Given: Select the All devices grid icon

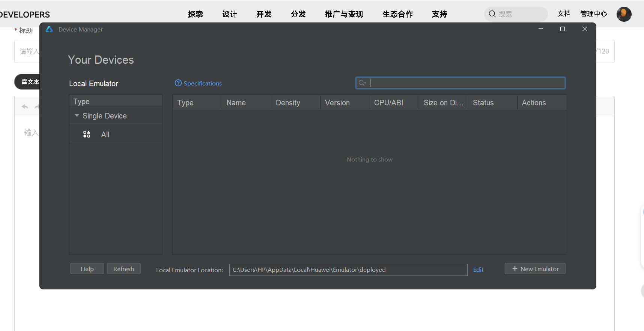Looking at the screenshot, I should 87,134.
